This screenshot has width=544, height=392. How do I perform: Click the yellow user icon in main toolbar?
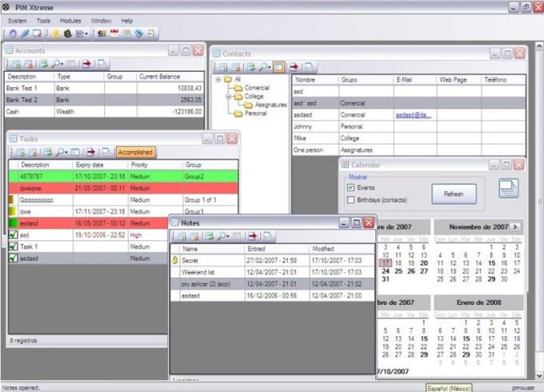[x=55, y=34]
